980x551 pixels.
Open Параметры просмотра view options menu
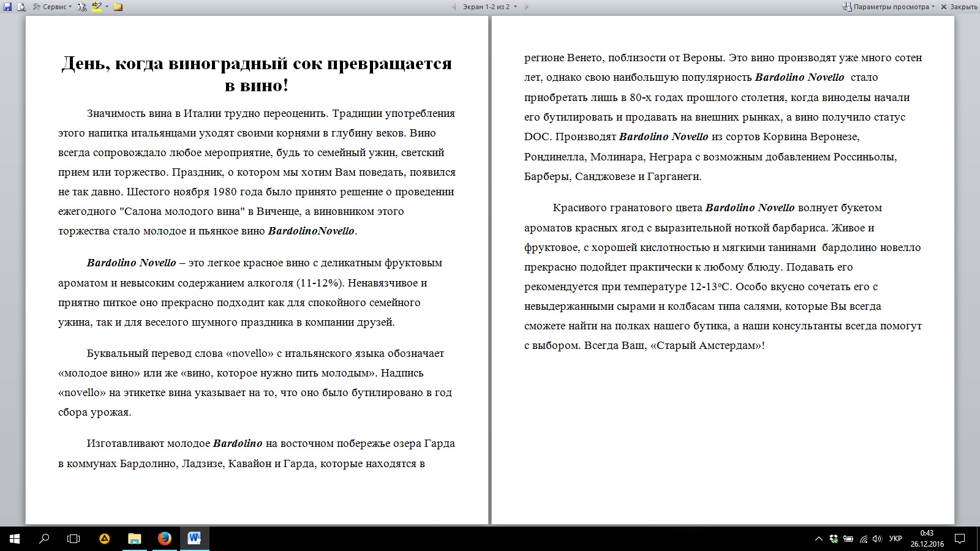tap(889, 7)
